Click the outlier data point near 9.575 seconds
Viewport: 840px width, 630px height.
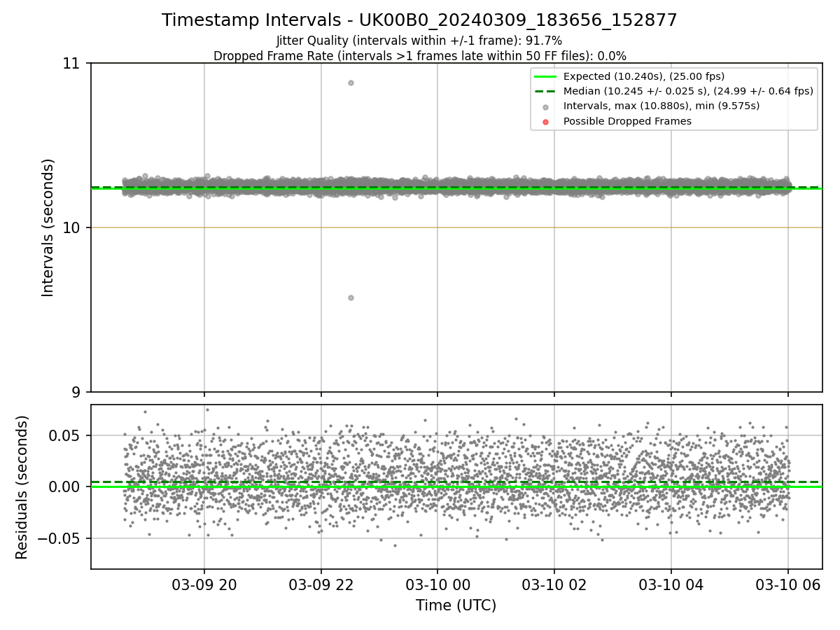click(351, 297)
